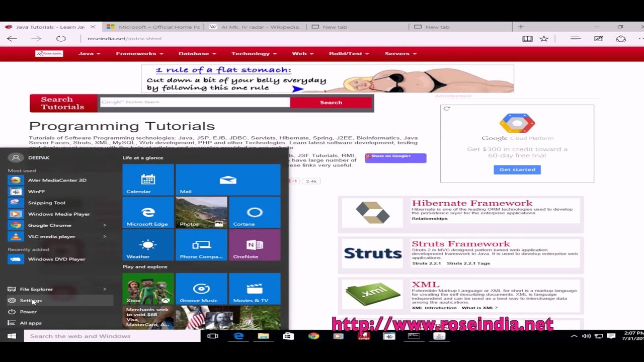Click the Rose India logo

point(49,54)
